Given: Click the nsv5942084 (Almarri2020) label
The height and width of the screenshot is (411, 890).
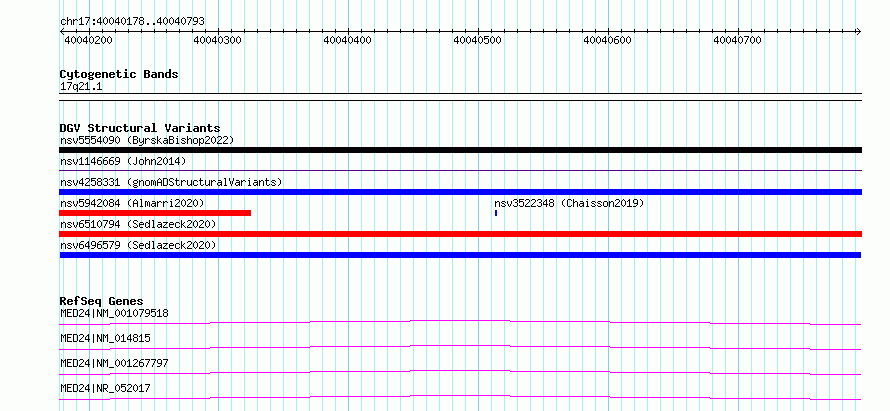Looking at the screenshot, I should 132,203.
